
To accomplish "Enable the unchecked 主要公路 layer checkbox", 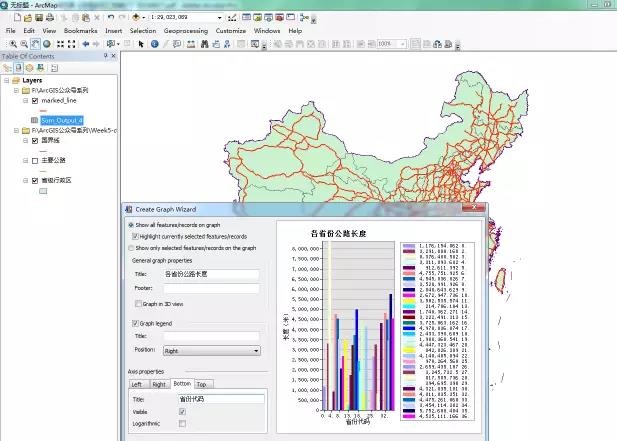I will tap(35, 161).
